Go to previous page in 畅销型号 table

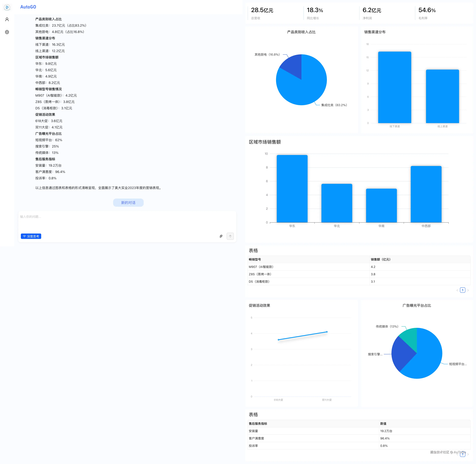click(457, 290)
